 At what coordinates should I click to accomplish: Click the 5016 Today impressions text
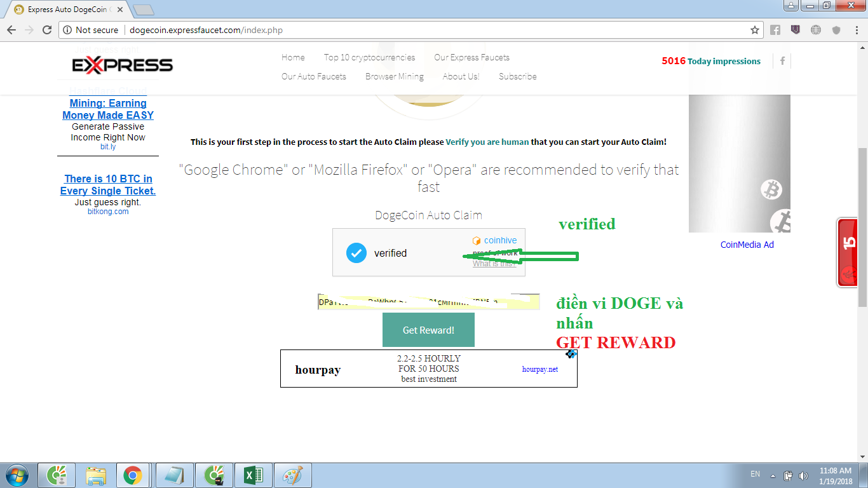point(711,61)
